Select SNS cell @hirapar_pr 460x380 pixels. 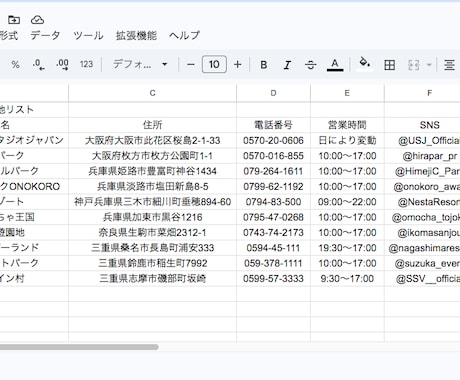pyautogui.click(x=422, y=156)
